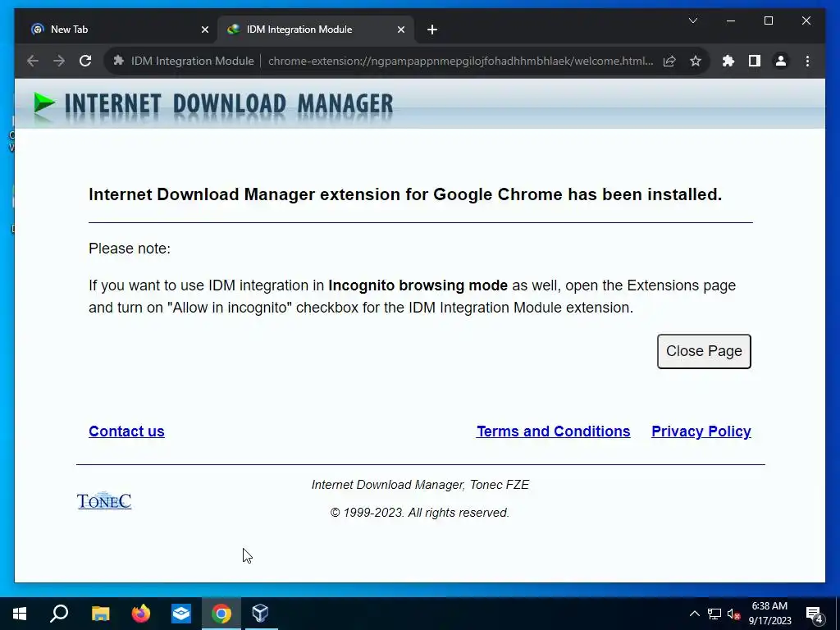Reload the current page
The image size is (840, 630).
click(85, 61)
